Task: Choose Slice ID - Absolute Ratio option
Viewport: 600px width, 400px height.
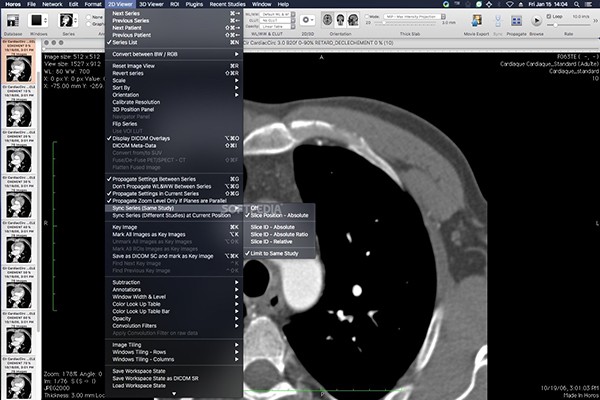Action: pos(279,234)
